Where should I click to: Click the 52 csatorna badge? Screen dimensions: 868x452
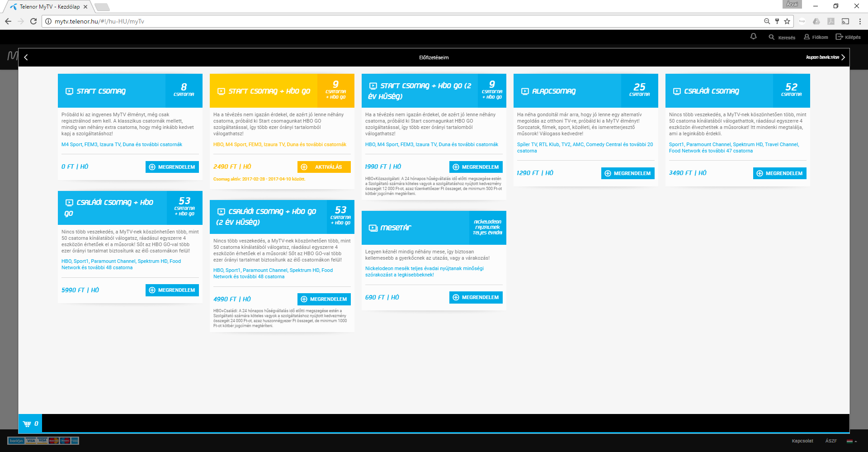point(791,90)
